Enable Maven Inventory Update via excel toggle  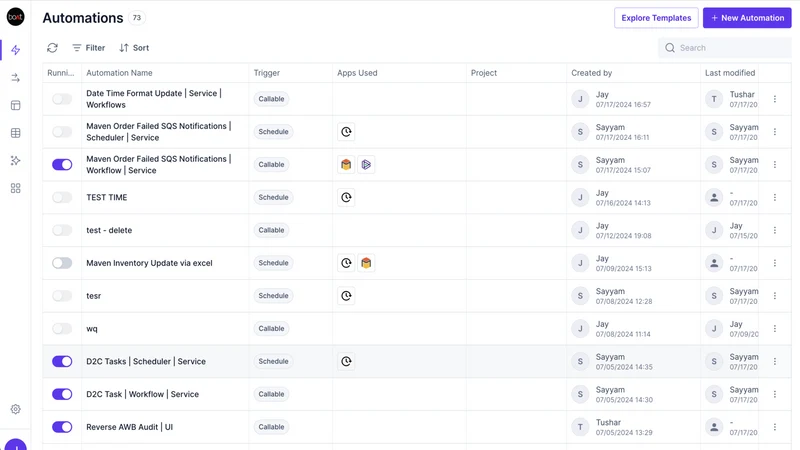click(x=62, y=263)
